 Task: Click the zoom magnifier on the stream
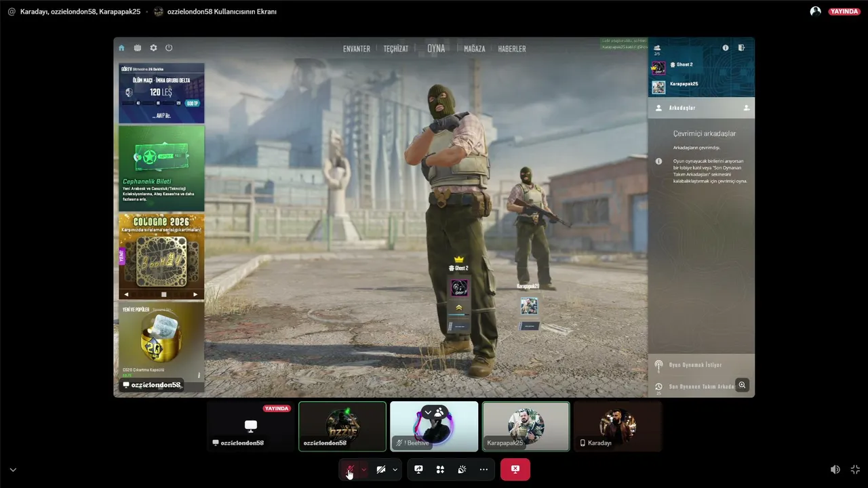743,385
